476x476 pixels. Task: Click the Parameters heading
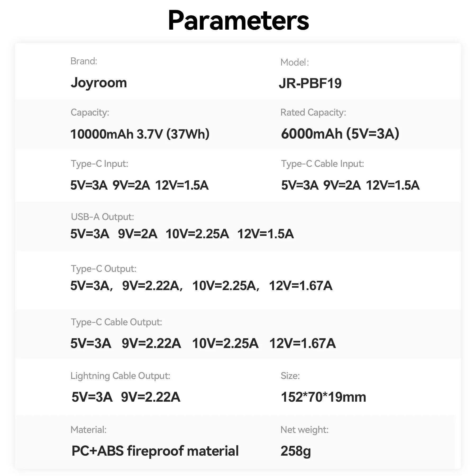tap(238, 21)
